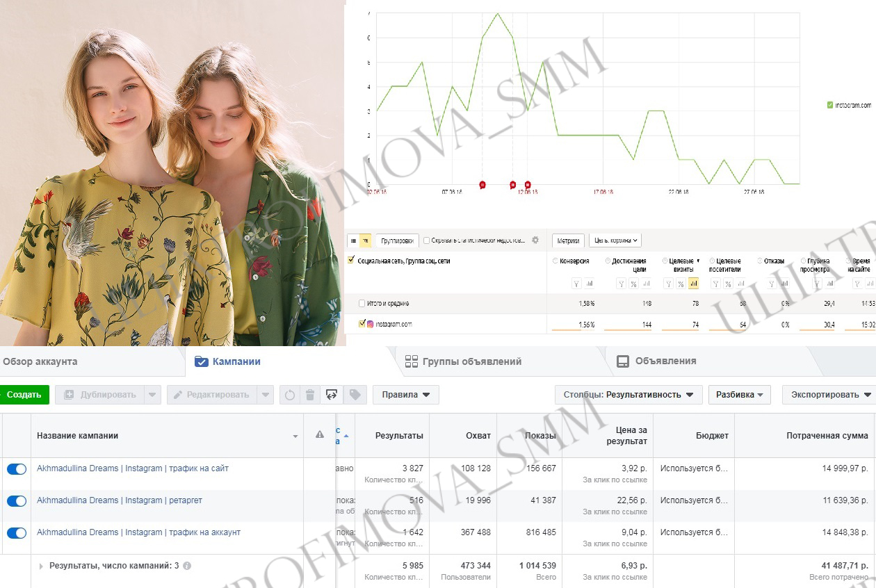Click the Редактировать button

(x=211, y=395)
